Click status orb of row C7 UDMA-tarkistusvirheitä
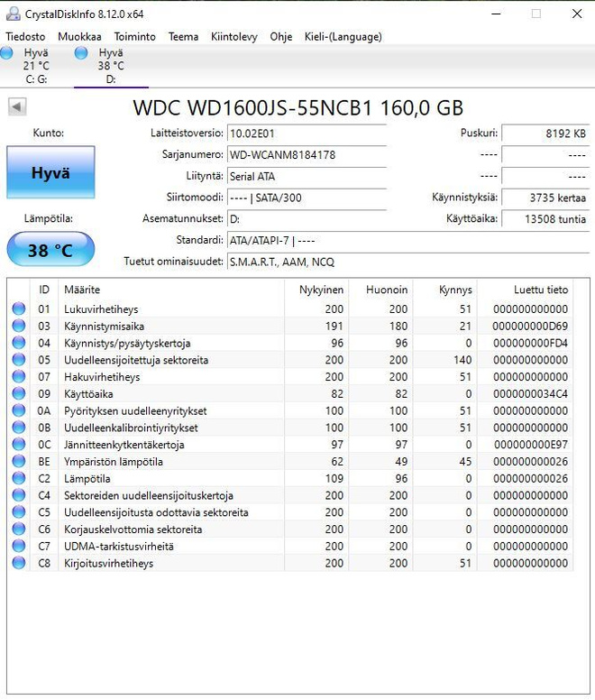The image size is (595, 700). pos(19,547)
